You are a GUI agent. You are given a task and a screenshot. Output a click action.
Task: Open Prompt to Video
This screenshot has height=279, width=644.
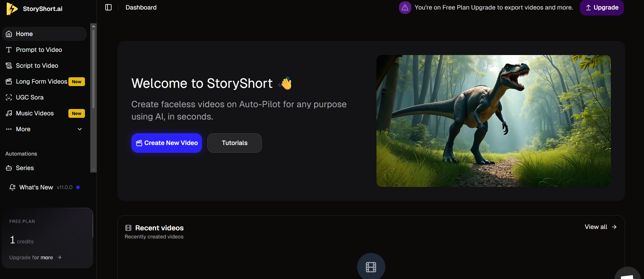click(44, 50)
